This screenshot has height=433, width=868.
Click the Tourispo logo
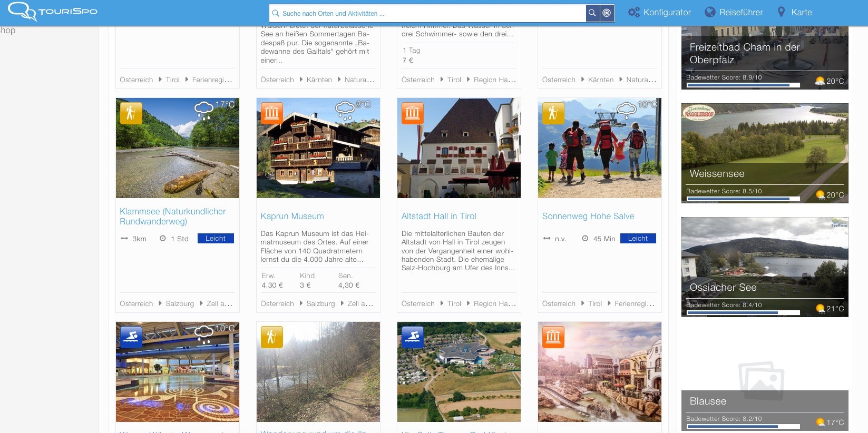tap(53, 11)
